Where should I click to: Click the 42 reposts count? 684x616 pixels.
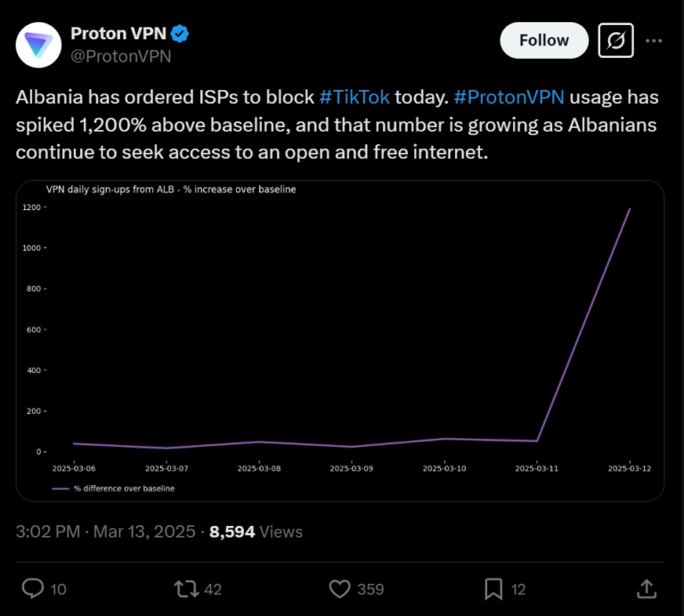pyautogui.click(x=213, y=589)
